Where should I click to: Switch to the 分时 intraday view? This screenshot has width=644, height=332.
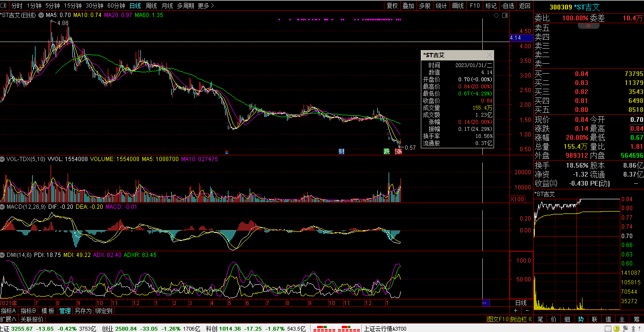pyautogui.click(x=17, y=6)
